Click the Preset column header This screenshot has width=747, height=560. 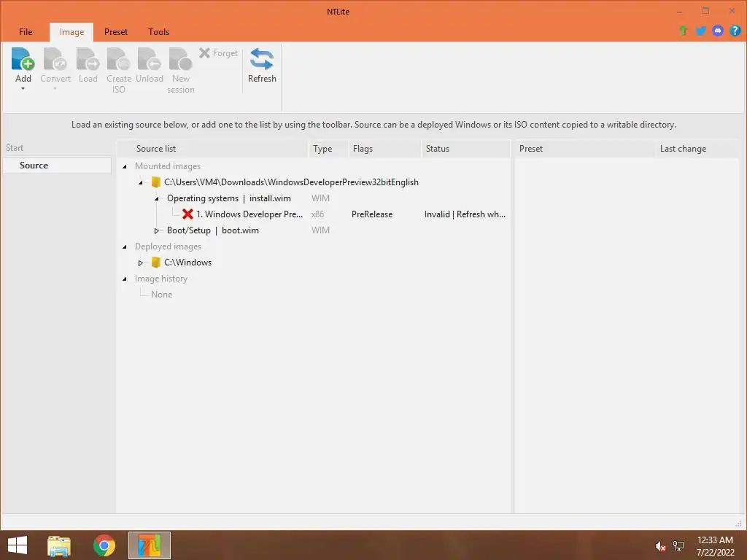tap(585, 149)
